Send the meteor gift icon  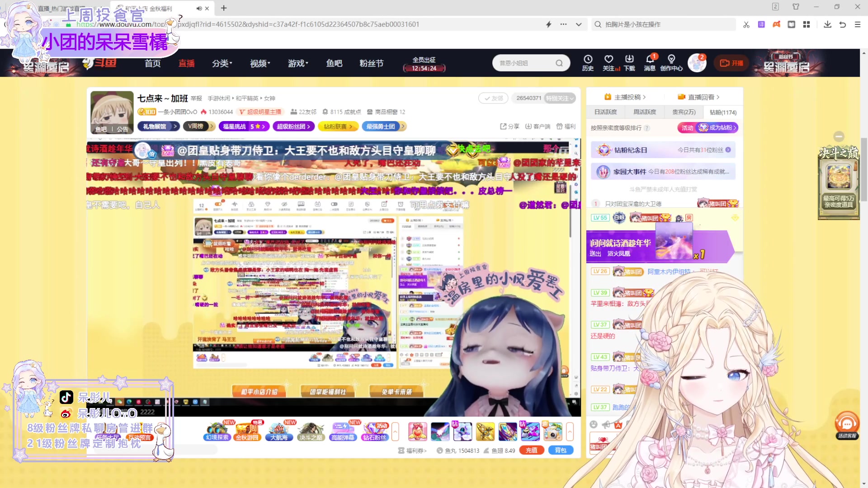[440, 432]
